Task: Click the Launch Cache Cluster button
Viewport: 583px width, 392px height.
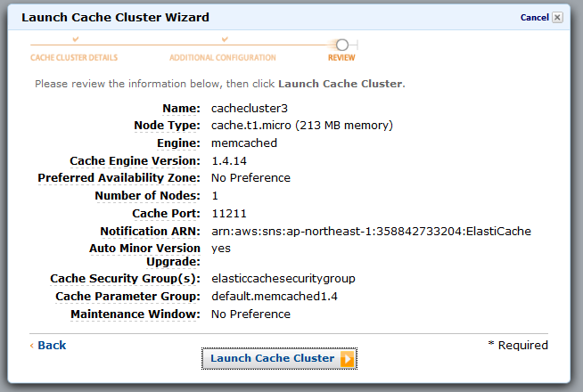Action: [x=279, y=358]
